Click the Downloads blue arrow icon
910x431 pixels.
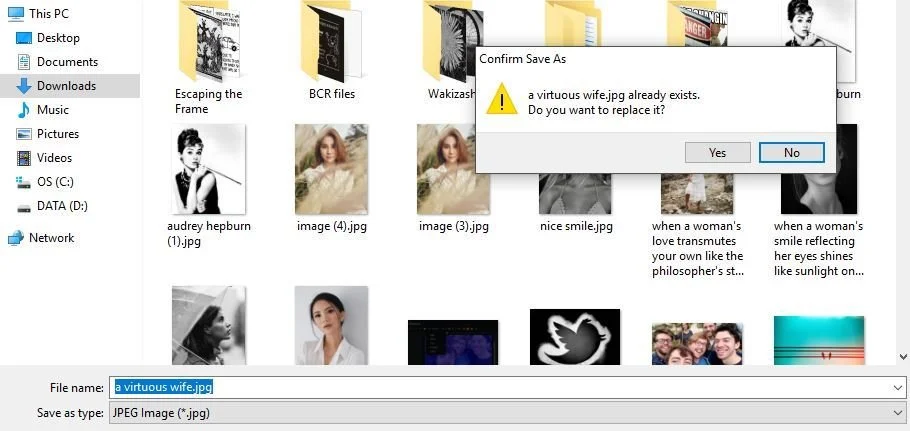coord(24,86)
